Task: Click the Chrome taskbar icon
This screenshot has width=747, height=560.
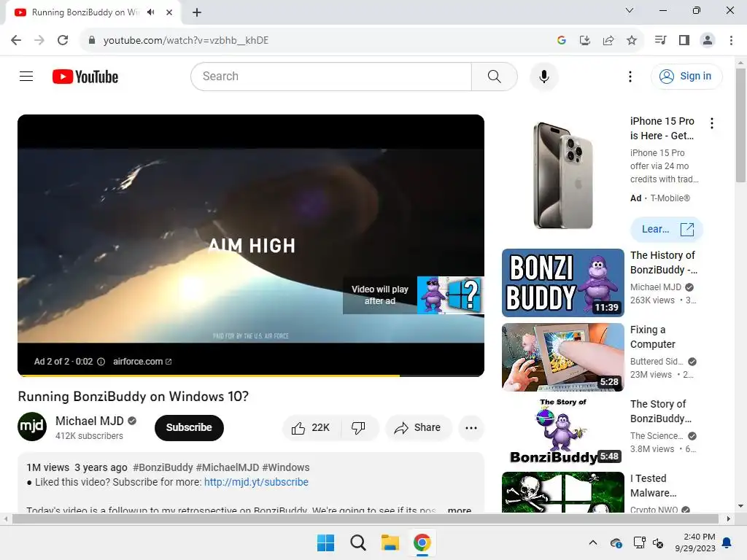Action: click(422, 542)
